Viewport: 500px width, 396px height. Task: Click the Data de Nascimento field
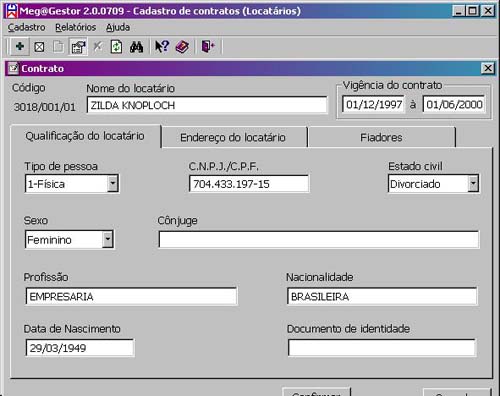coord(80,348)
